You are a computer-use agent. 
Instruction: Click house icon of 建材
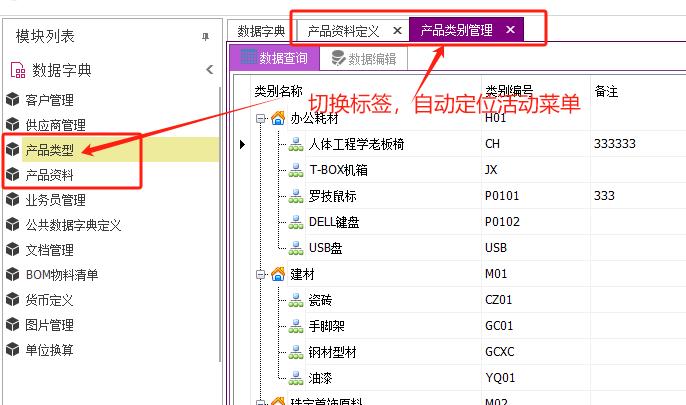click(278, 274)
